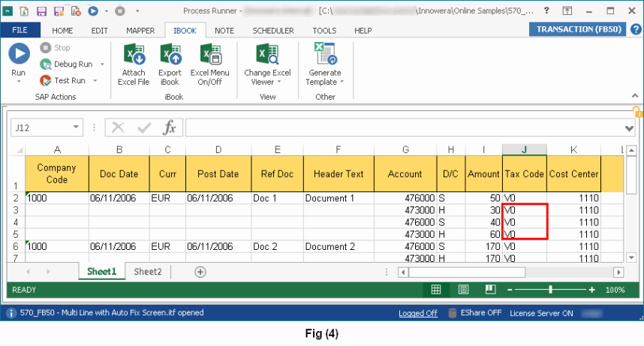
Task: Expand the Run dropdown arrow
Action: (x=19, y=81)
